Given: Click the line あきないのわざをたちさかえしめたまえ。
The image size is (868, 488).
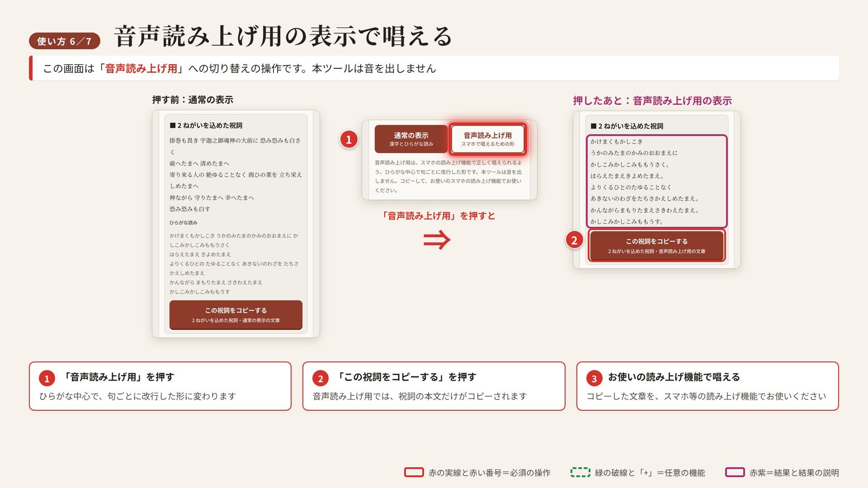Looking at the screenshot, I should (x=645, y=199).
